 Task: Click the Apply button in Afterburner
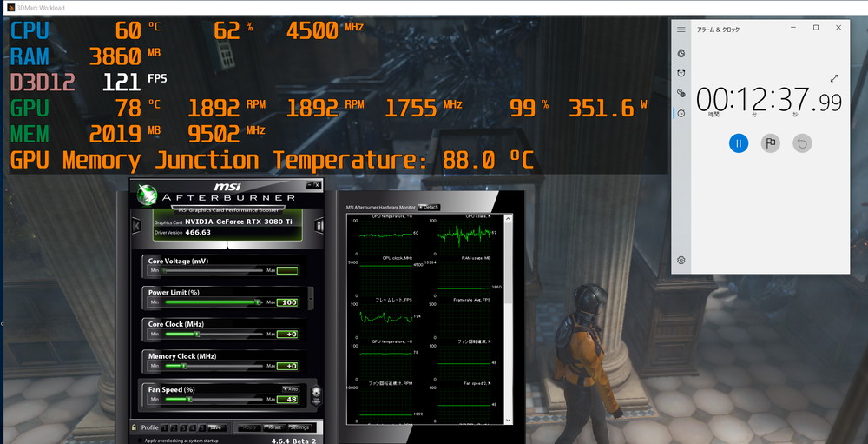(250, 427)
